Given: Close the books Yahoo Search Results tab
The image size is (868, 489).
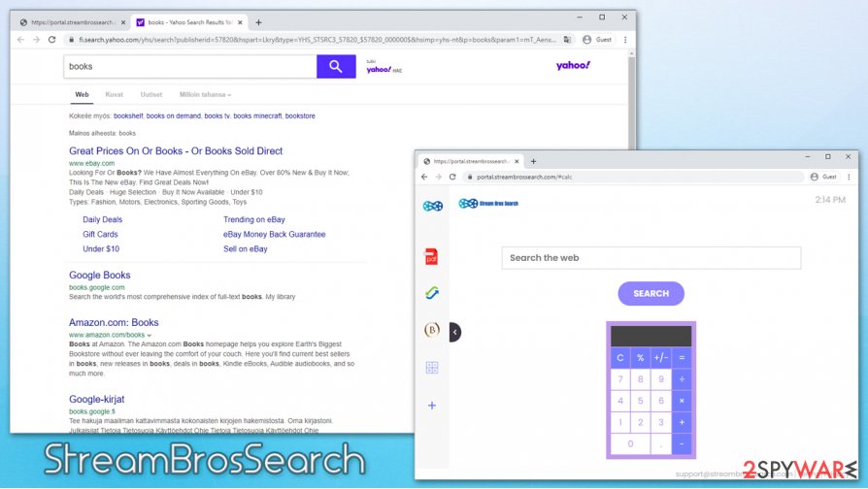Looking at the screenshot, I should point(240,22).
